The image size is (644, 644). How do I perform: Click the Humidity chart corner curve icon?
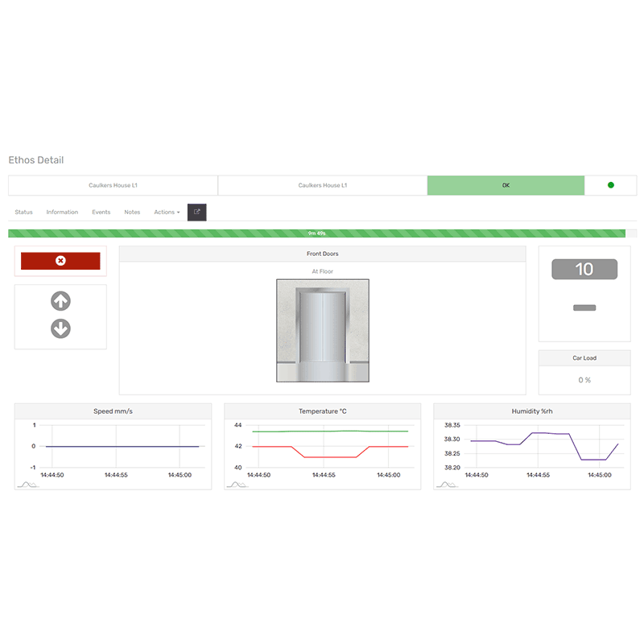(x=445, y=485)
